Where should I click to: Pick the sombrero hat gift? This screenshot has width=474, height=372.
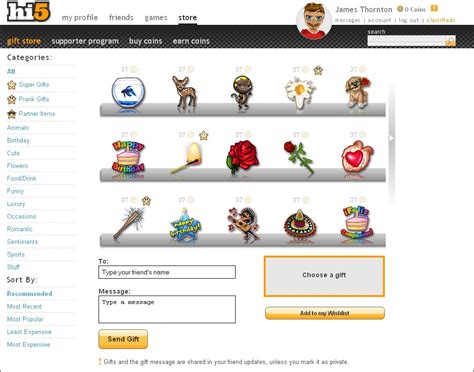300,222
